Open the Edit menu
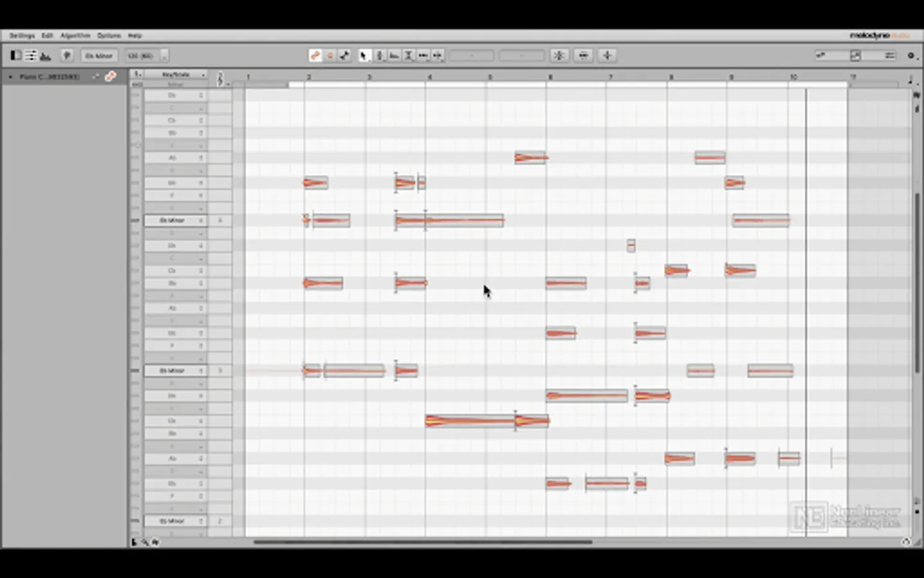The width and height of the screenshot is (924, 578). point(47,35)
